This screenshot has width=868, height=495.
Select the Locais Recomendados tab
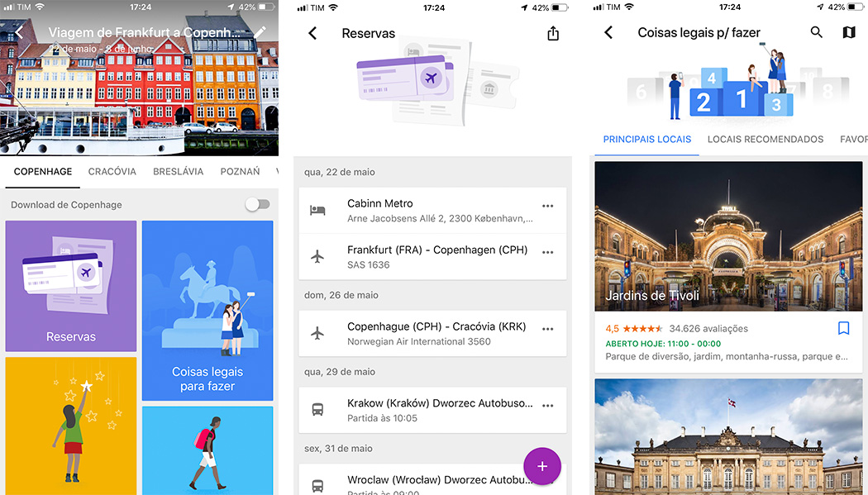click(765, 139)
